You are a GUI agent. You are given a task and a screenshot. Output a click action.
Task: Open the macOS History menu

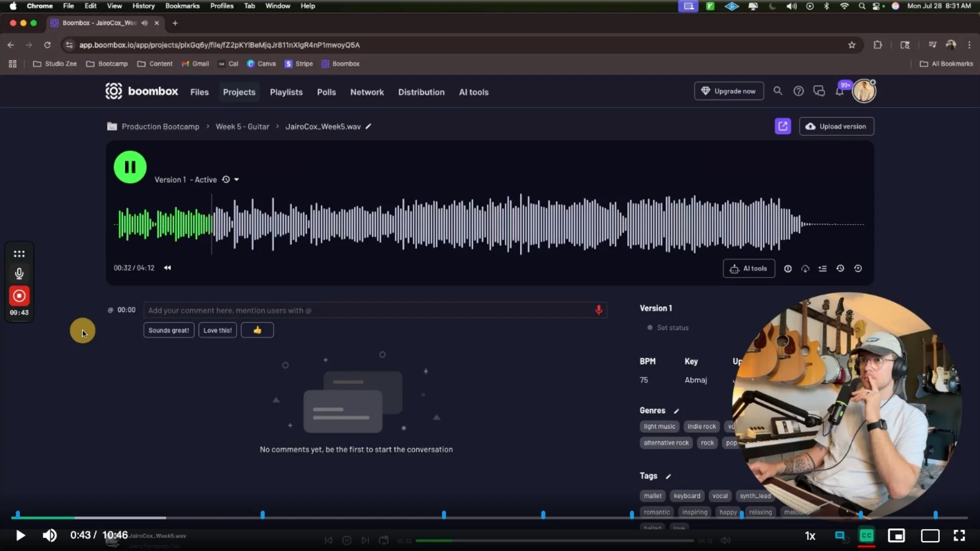click(x=143, y=6)
